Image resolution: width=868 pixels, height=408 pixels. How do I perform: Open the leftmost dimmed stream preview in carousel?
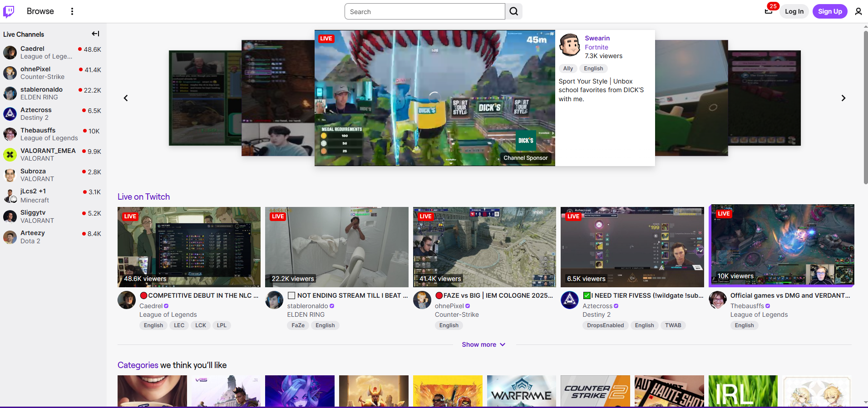(x=205, y=98)
